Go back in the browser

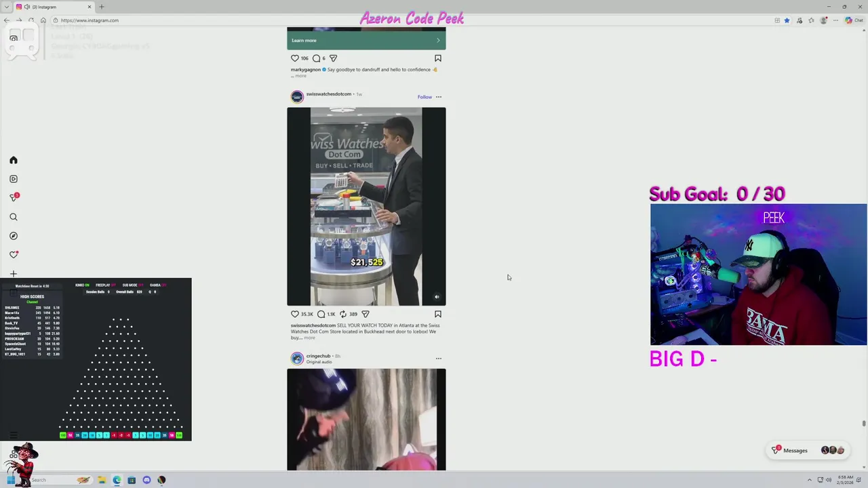[x=7, y=20]
